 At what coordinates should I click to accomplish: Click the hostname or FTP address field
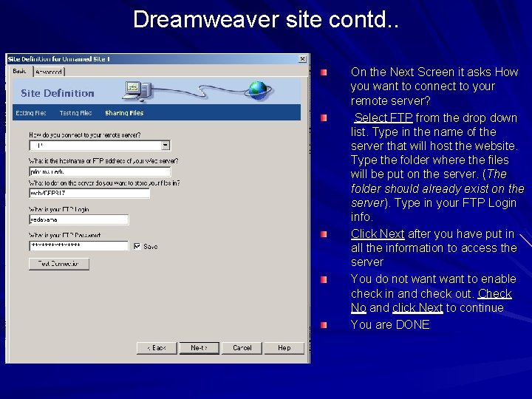tap(100, 171)
